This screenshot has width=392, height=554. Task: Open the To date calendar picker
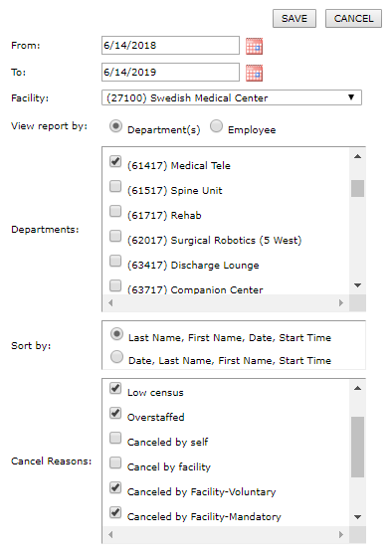(254, 74)
